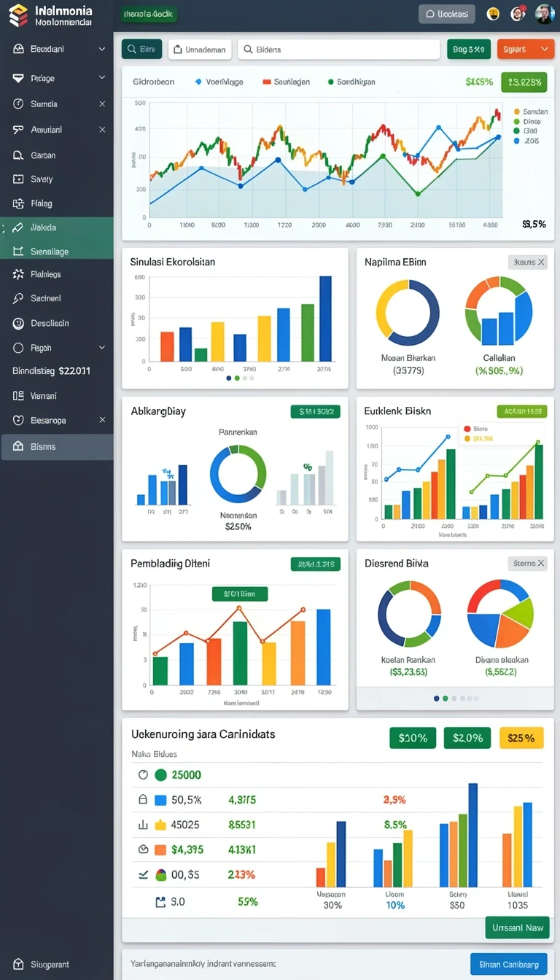
Task: Open the Bisnns sidebar item
Action: click(57, 446)
